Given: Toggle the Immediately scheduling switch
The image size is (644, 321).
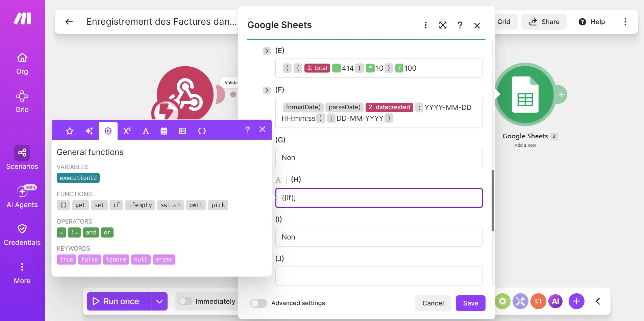Looking at the screenshot, I should [x=185, y=301].
